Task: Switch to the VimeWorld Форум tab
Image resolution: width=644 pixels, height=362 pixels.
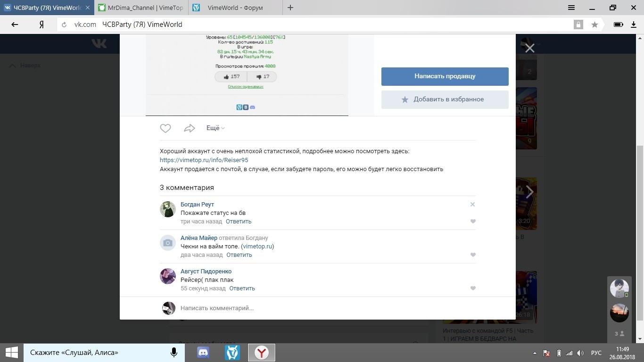Action: click(235, 8)
